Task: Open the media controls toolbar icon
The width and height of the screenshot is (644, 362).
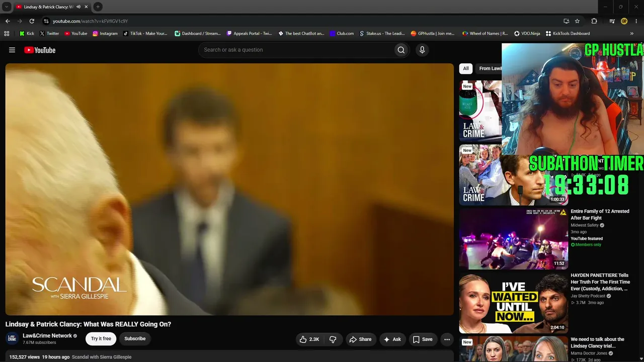Action: click(x=612, y=21)
